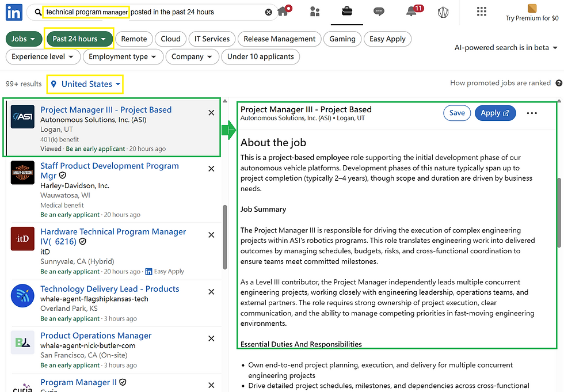Toggle the Cloud filter pill
The height and width of the screenshot is (392, 564).
(170, 39)
